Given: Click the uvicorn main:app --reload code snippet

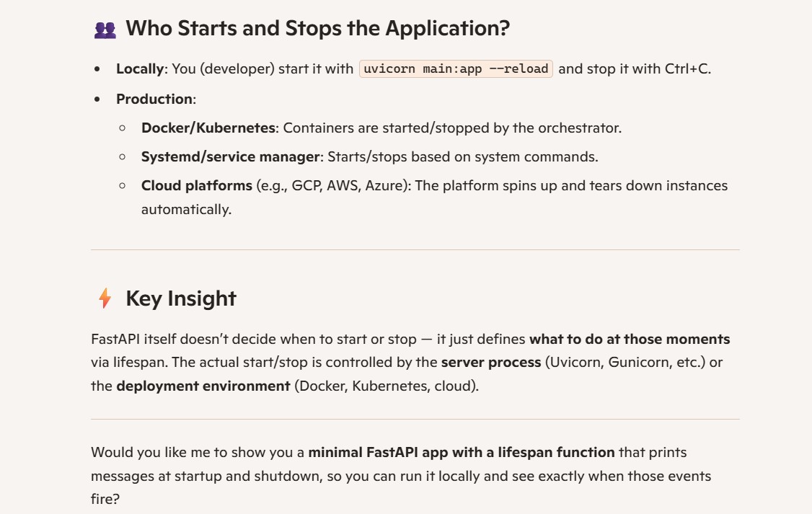Looking at the screenshot, I should click(x=456, y=68).
